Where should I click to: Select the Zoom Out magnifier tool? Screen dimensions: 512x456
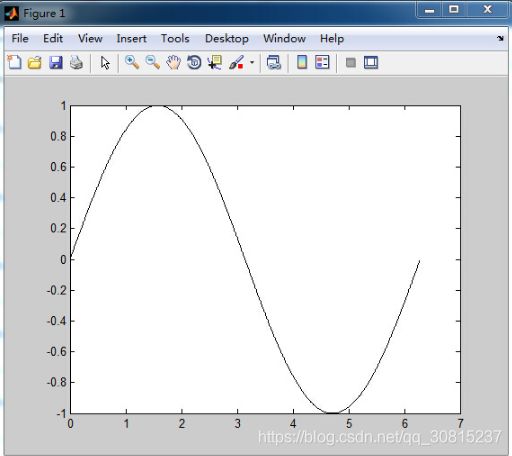(153, 62)
